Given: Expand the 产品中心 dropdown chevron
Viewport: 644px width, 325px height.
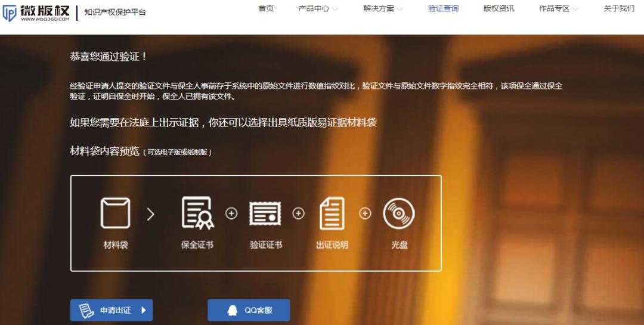Looking at the screenshot, I should tap(335, 9).
